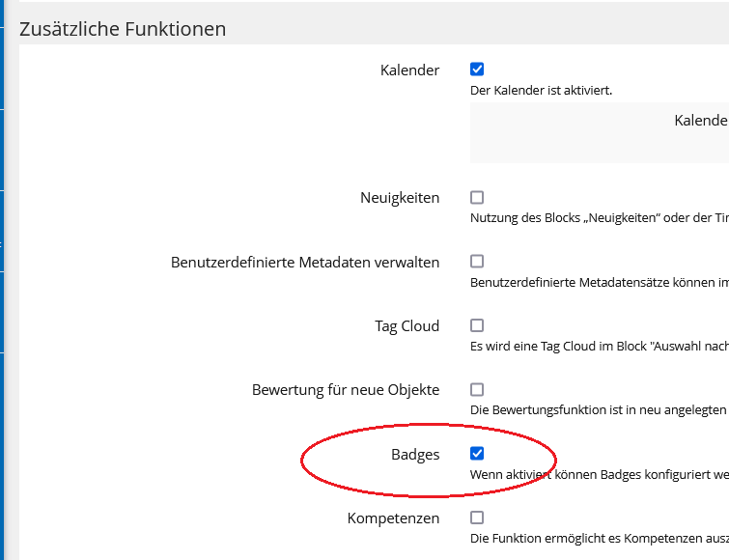Click the gray Kalender sub-settings panel
The width and height of the screenshot is (729, 560).
[x=599, y=133]
